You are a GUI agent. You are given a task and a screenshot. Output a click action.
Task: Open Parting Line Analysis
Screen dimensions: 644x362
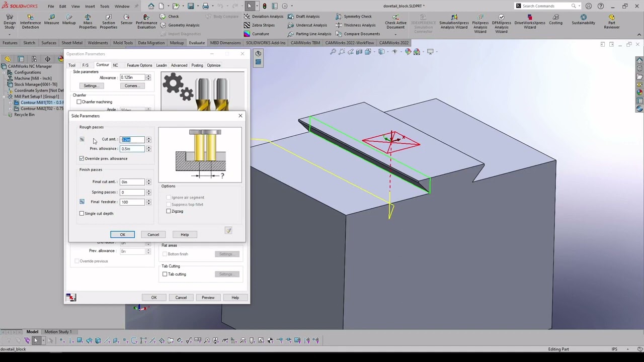tap(309, 34)
